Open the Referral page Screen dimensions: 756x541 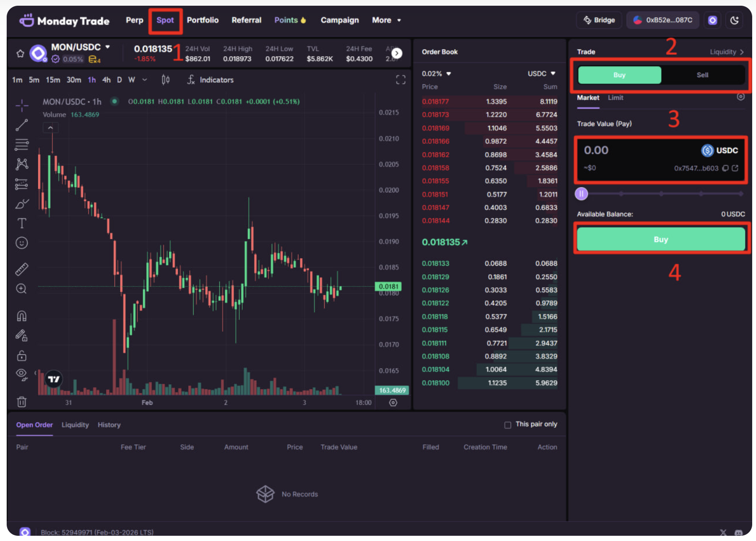pyautogui.click(x=246, y=20)
